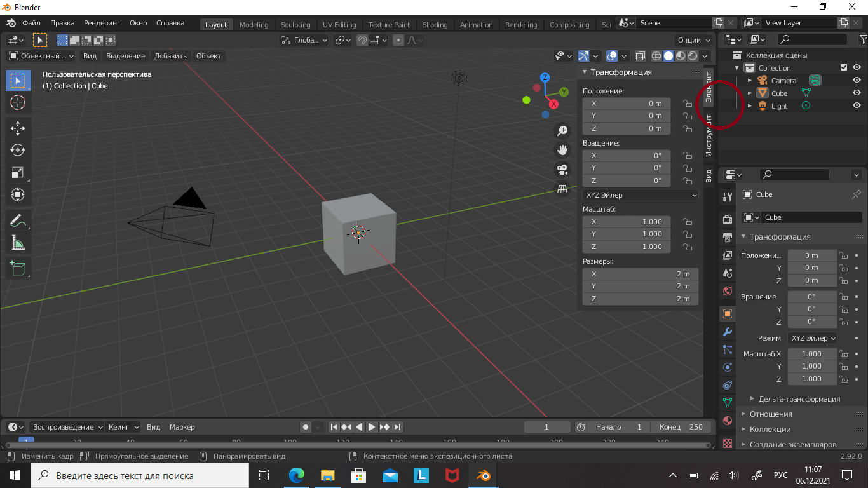Screen dimensions: 868x488
Task: Activate the Annotate pencil tool
Action: [x=18, y=221]
